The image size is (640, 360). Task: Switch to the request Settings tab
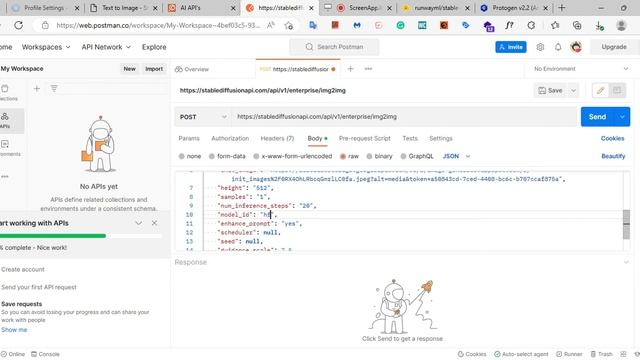coord(441,138)
